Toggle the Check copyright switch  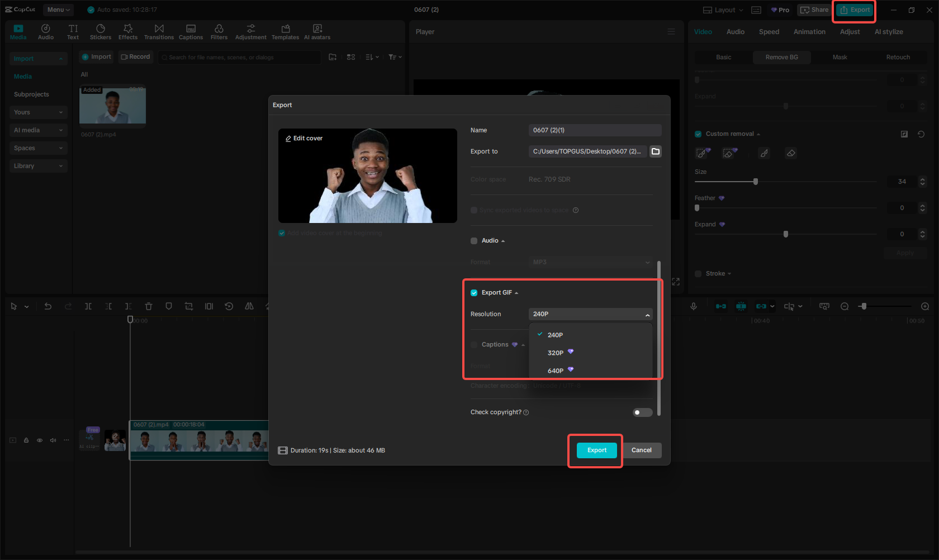[642, 412]
